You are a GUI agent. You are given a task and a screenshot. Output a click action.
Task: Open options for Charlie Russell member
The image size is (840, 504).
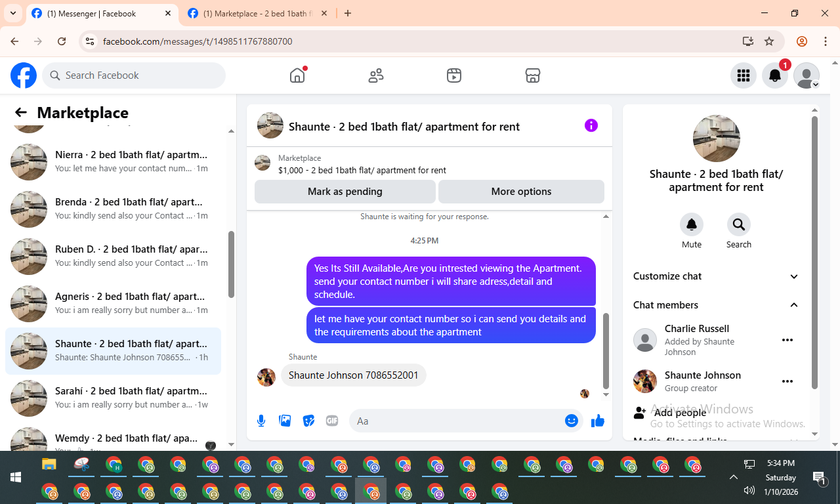787,340
